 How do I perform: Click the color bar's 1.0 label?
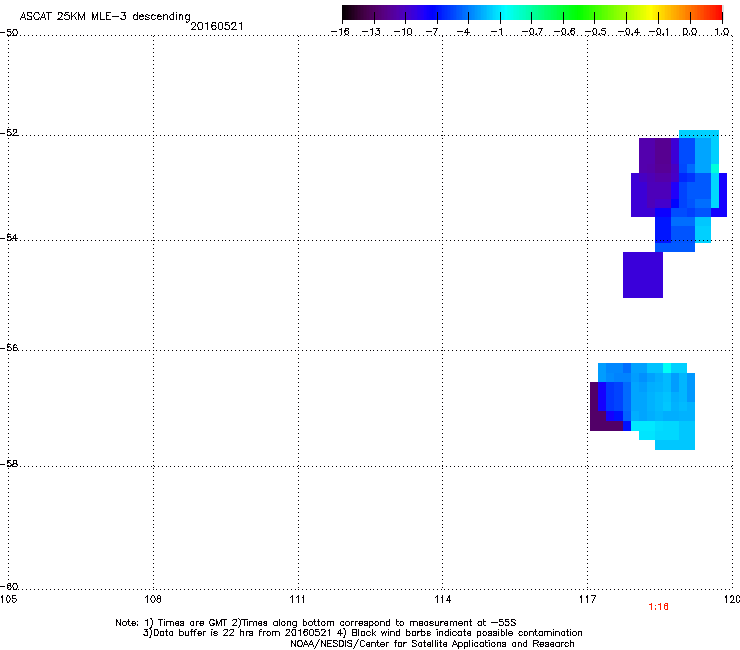pyautogui.click(x=722, y=32)
